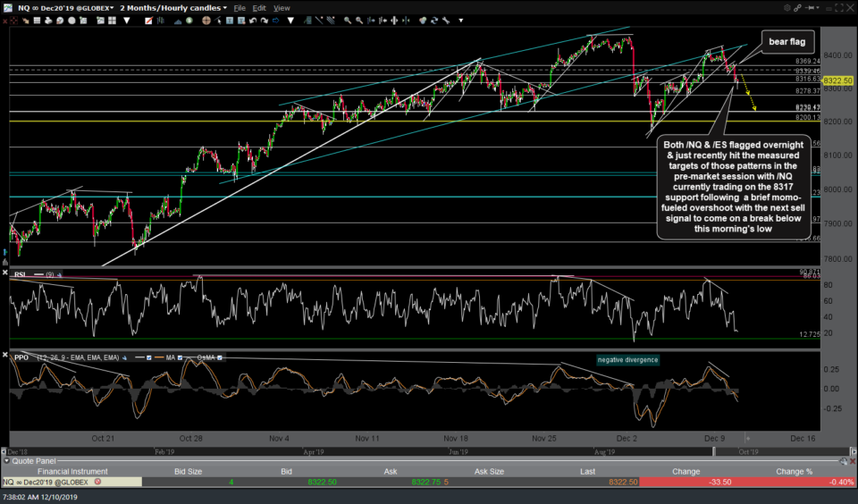Click the green dollar coin icon
The image size is (858, 504).
click(189, 21)
